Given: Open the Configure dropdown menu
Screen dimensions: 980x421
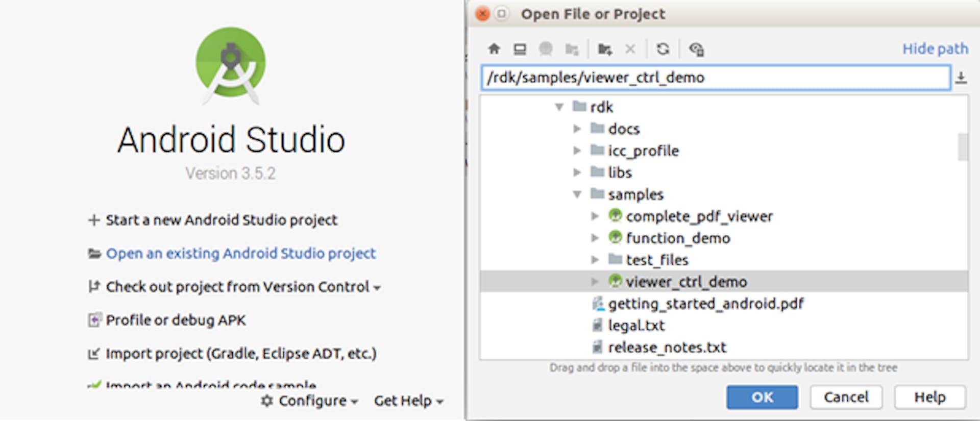Looking at the screenshot, I should tap(309, 401).
